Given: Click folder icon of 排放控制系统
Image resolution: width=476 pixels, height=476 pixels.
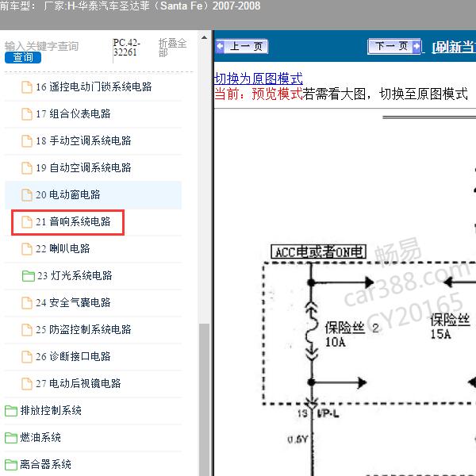Looking at the screenshot, I should 11,411.
